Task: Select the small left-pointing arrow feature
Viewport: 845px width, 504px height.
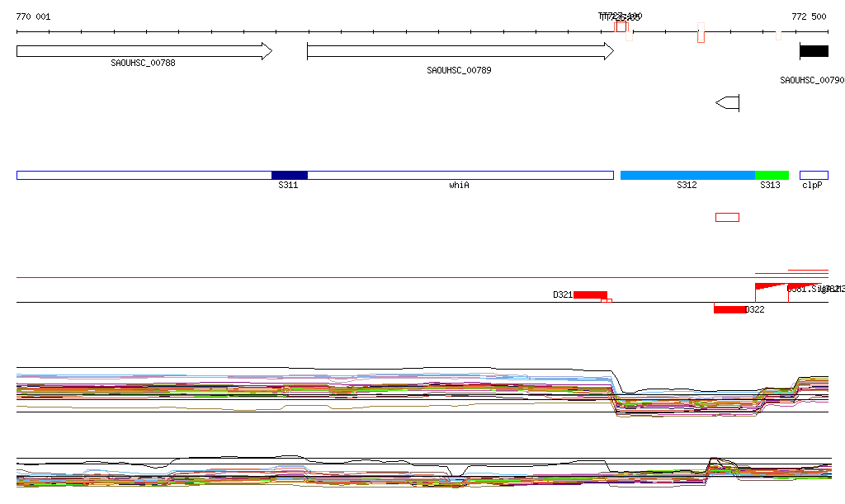Action: coord(728,103)
